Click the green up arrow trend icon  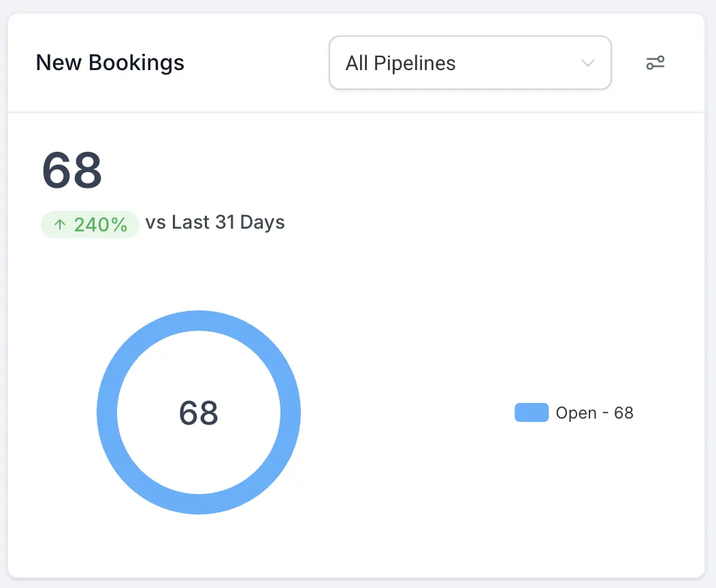60,225
